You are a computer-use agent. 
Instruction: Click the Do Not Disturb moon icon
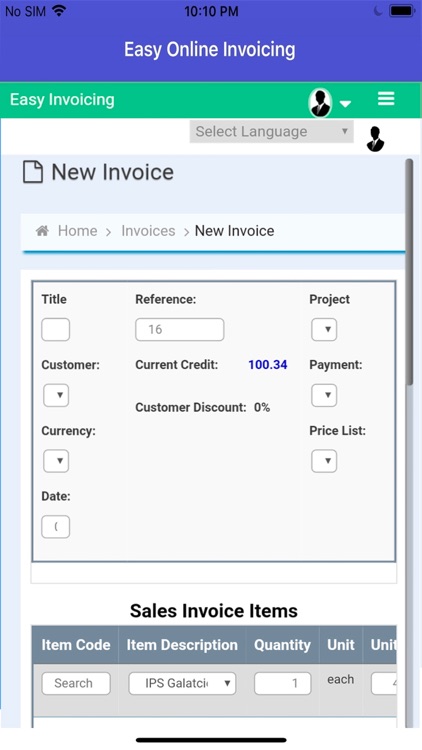point(378,11)
